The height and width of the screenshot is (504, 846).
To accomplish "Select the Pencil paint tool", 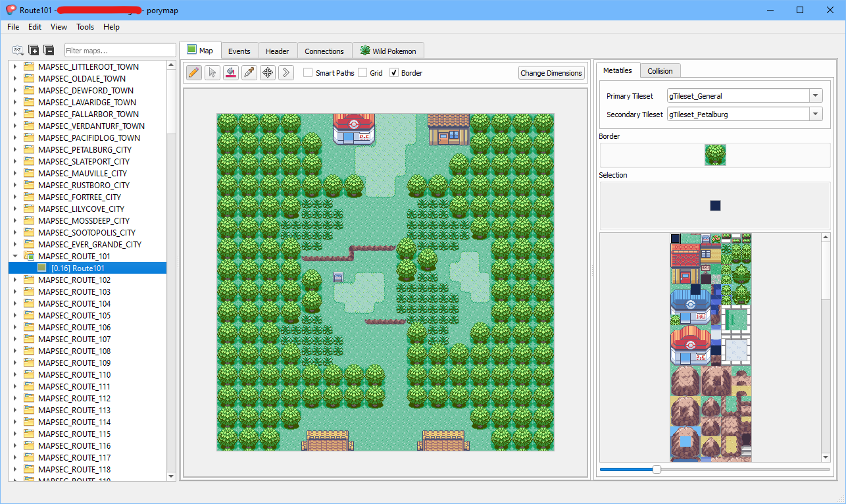I will [x=194, y=72].
